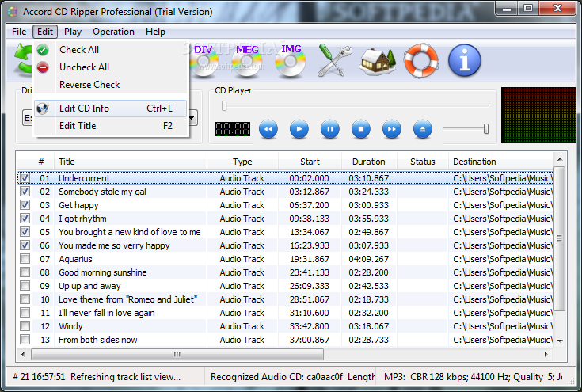The width and height of the screenshot is (582, 392).
Task: Click the 'Refreshing track list view...' status text
Action: click(x=125, y=377)
